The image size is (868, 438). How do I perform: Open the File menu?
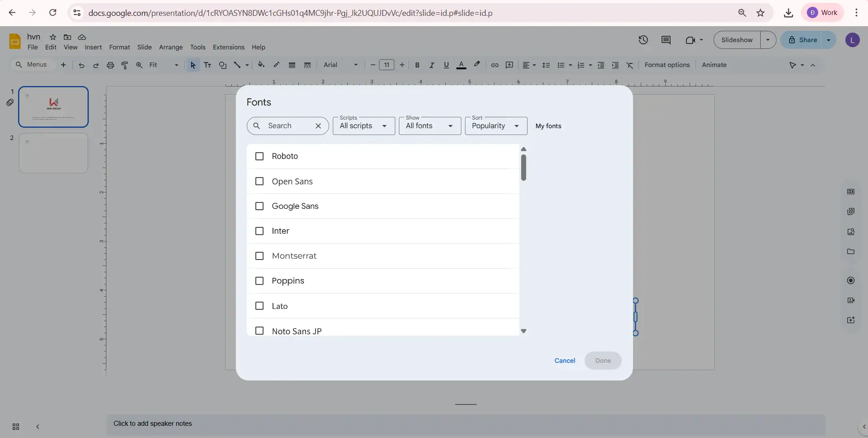pyautogui.click(x=33, y=47)
